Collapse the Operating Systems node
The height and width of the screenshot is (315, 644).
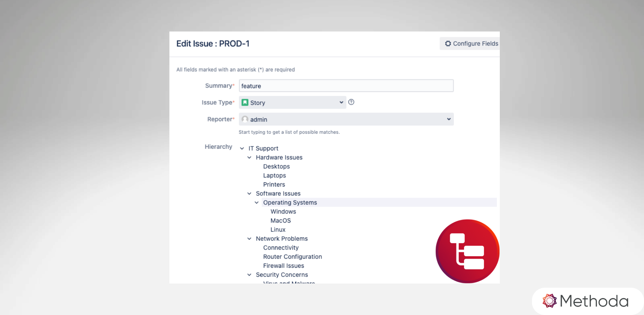click(x=257, y=203)
